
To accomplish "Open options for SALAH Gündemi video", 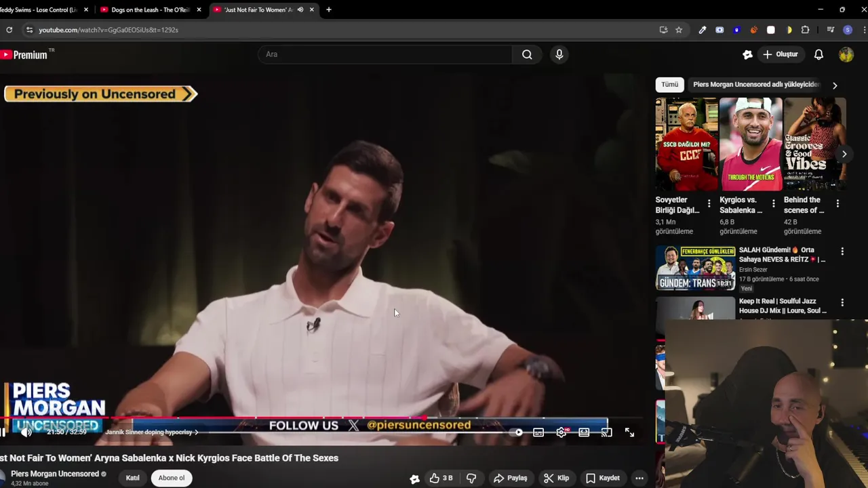I will click(842, 251).
